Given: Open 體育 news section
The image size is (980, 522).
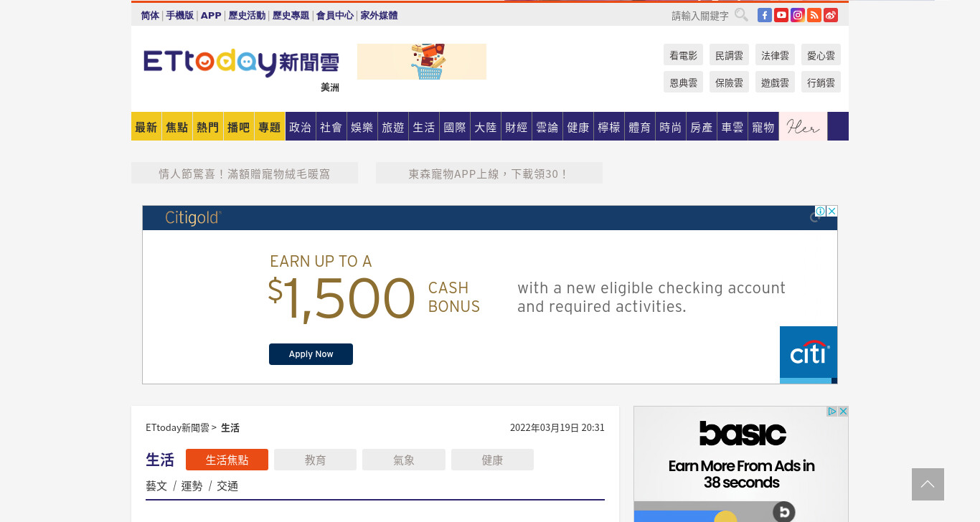Looking at the screenshot, I should (640, 126).
